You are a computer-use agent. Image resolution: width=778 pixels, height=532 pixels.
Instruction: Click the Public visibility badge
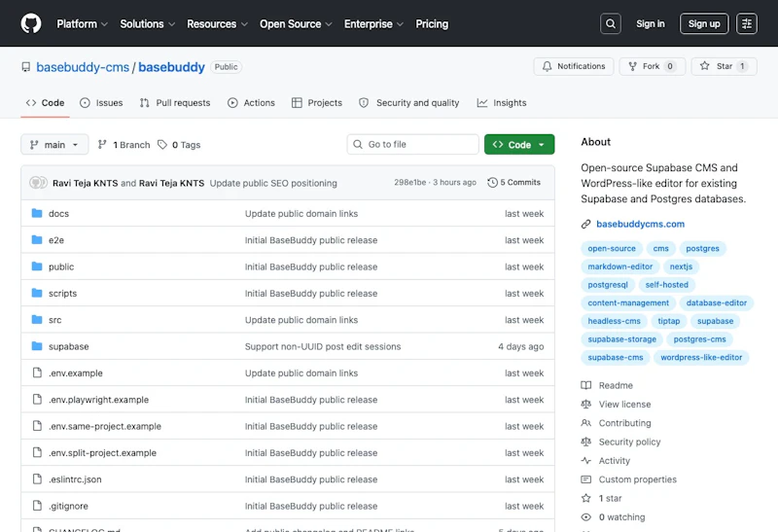(x=226, y=67)
